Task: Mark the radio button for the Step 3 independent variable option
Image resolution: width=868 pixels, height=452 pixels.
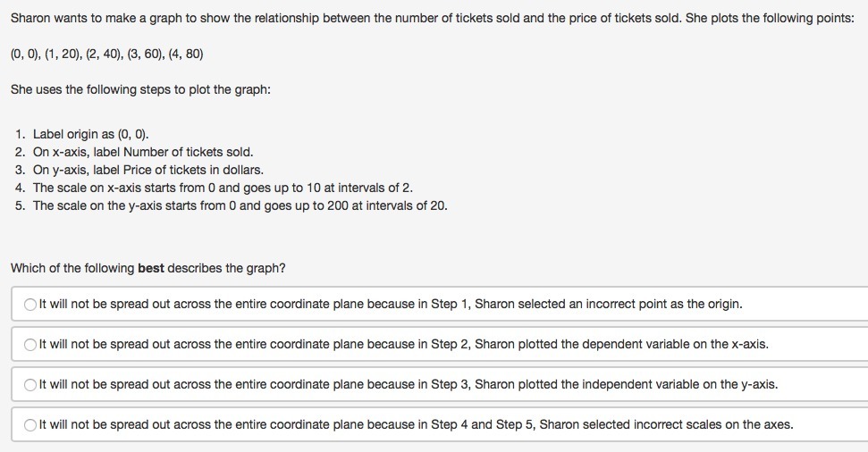Action: tap(29, 384)
